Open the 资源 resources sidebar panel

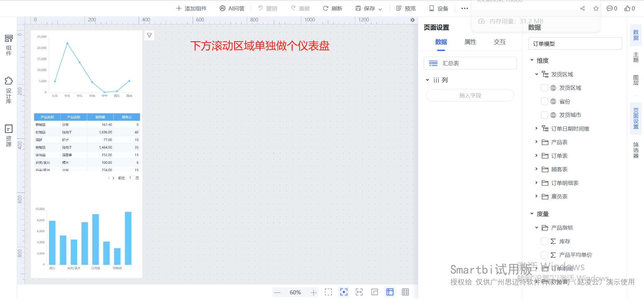tap(9, 136)
